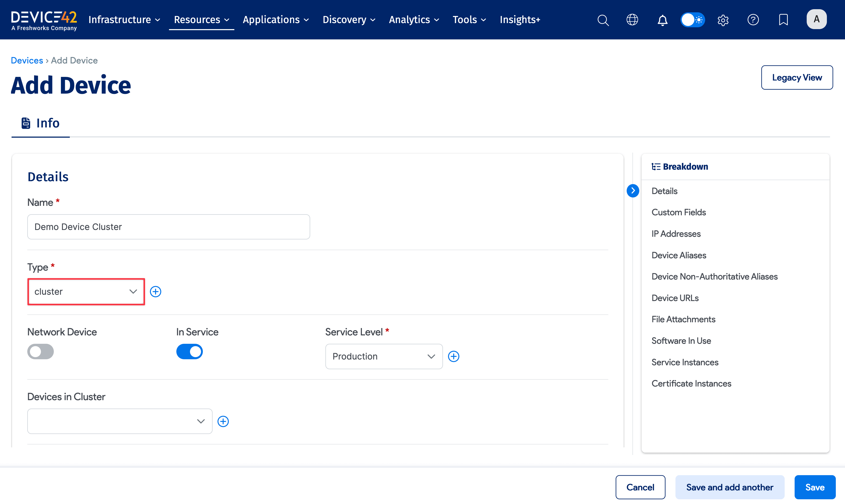Screen dimensions: 845x504
Task: Collapse the Breakdown panel arrow
Action: click(633, 191)
